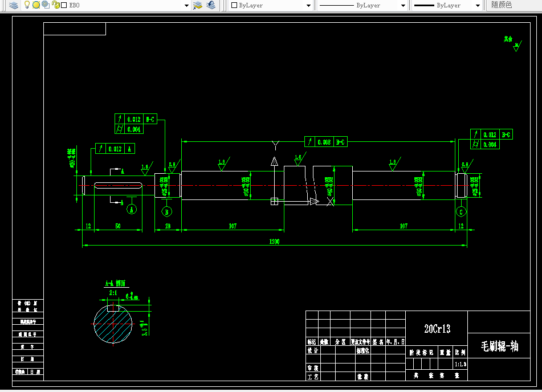
Task: Select the 1200 overall length dimension
Action: [x=275, y=241]
